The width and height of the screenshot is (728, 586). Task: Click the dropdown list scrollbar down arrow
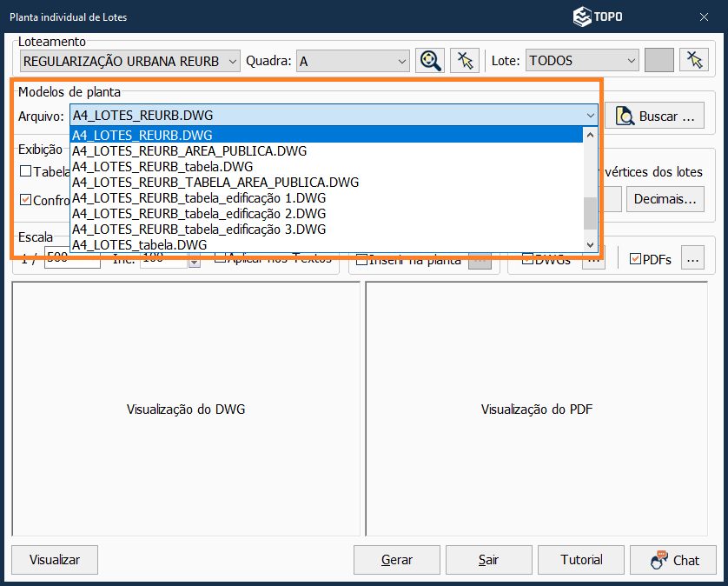pos(591,245)
